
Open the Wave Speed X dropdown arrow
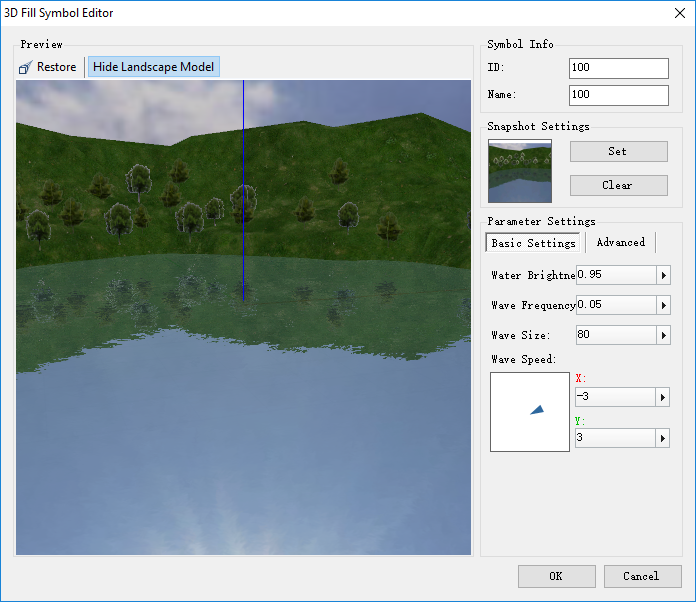click(x=663, y=397)
